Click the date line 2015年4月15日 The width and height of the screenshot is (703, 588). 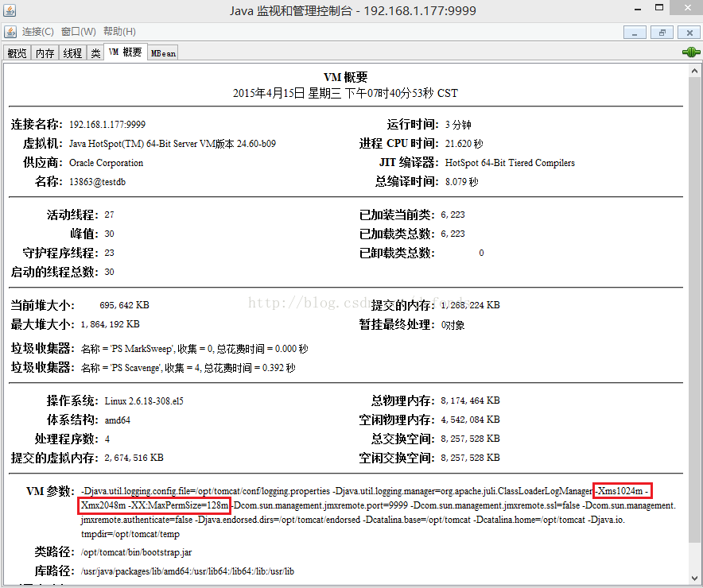pos(345,93)
